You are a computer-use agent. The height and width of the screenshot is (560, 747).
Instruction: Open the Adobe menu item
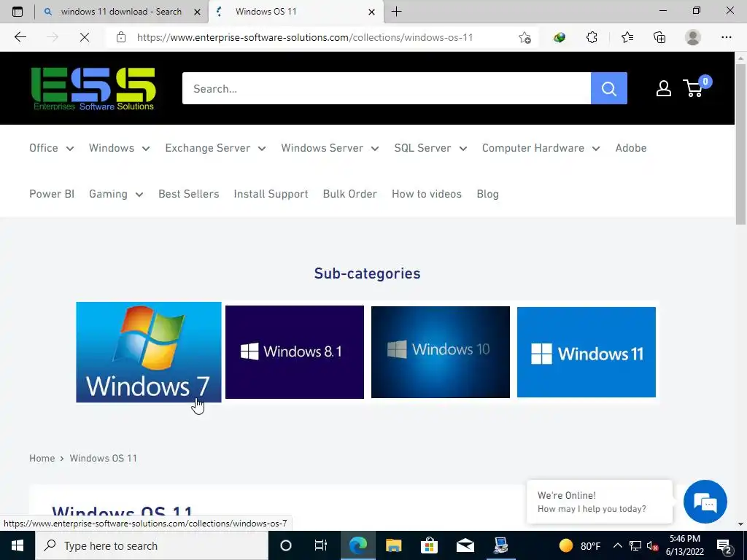click(x=631, y=148)
